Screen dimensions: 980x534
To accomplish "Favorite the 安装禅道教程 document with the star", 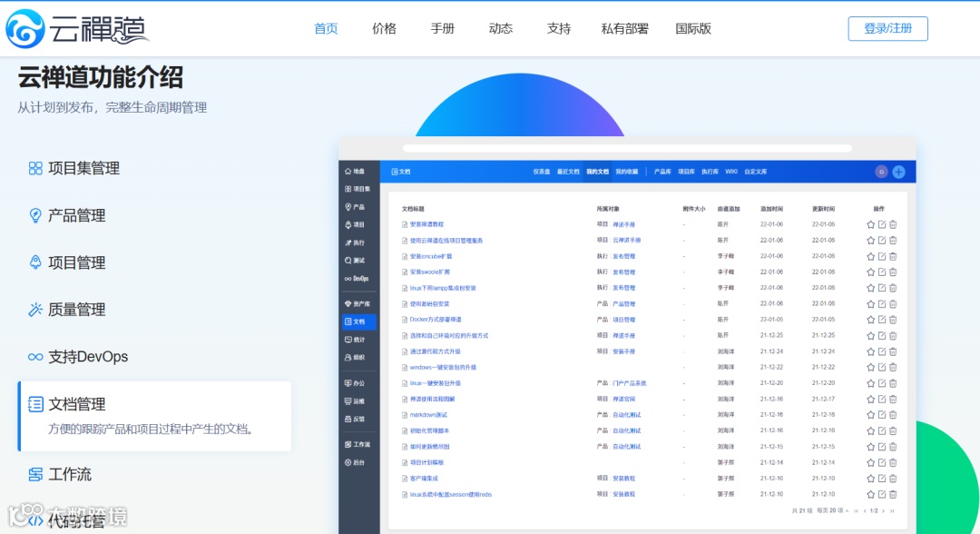I will coord(870,224).
